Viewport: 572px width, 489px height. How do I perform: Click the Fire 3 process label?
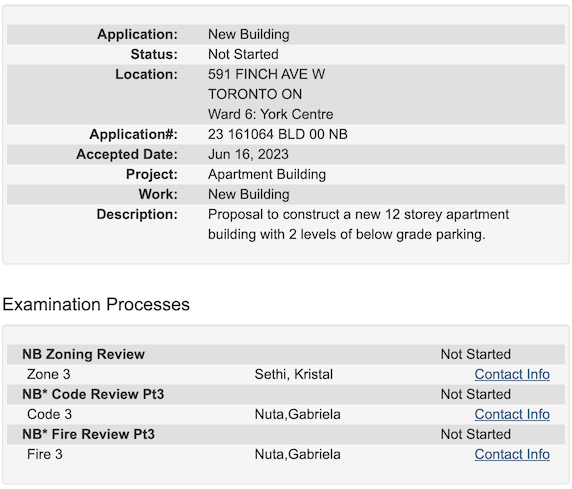tap(45, 455)
